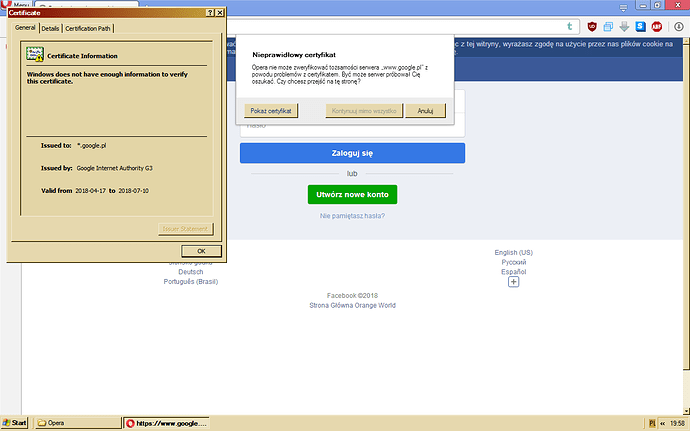Click the Facebook ©2018 footer text
The height and width of the screenshot is (431, 690).
(x=352, y=296)
